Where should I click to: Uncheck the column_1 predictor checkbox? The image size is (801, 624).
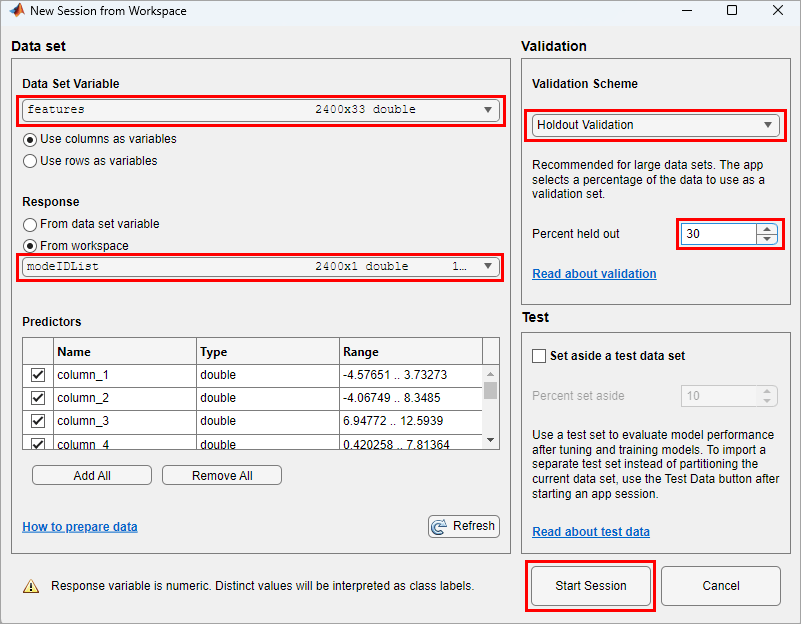click(39, 375)
